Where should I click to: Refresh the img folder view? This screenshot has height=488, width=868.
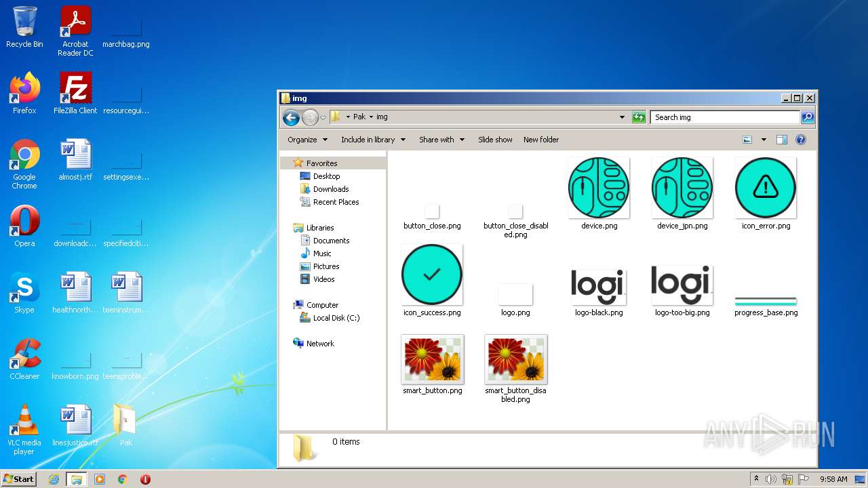pyautogui.click(x=639, y=117)
